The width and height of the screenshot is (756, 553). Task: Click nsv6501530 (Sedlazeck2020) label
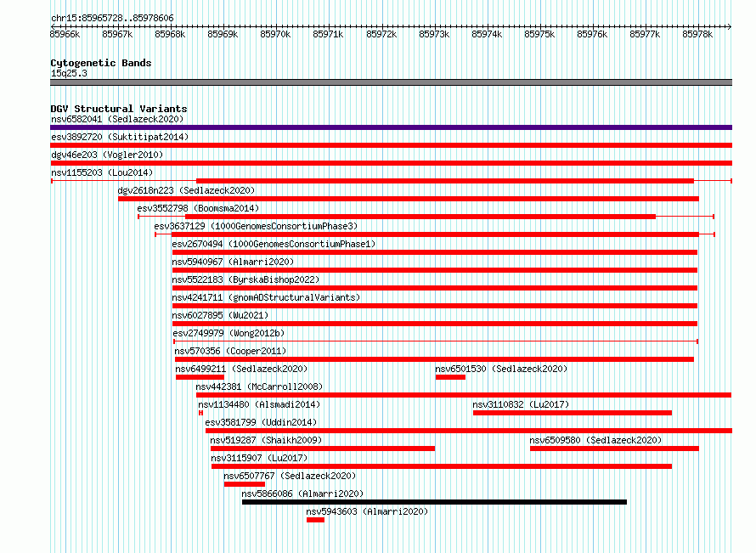[x=501, y=369]
